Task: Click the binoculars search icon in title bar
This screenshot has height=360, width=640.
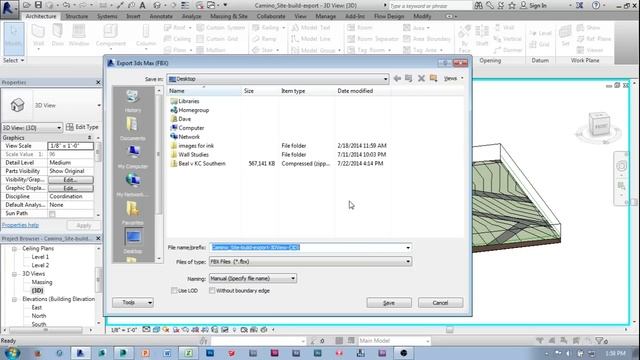Action: coord(478,5)
